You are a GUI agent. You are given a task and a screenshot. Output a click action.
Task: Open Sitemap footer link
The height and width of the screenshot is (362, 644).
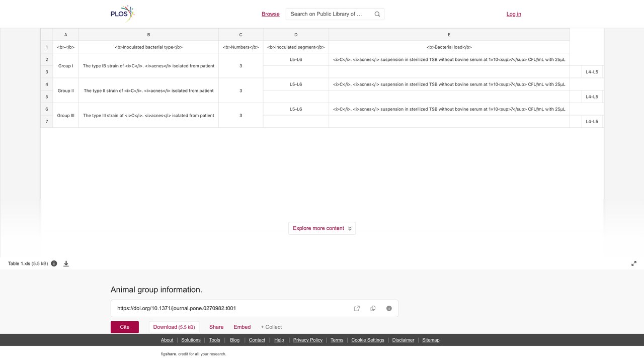(431, 340)
